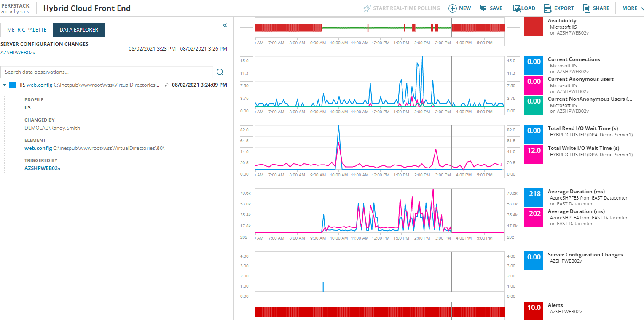Click the DEMOLAB\Randy.Smith changed-by text
The height and width of the screenshot is (320, 644).
coord(52,128)
